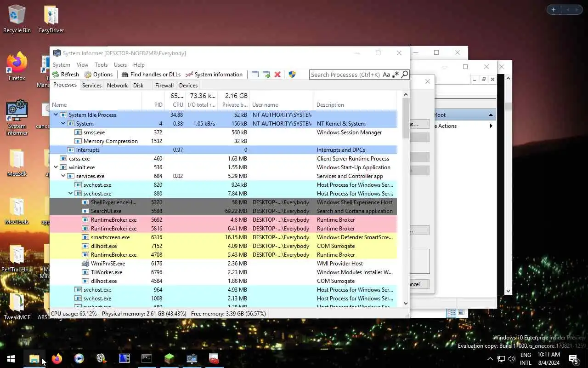
Task: Select the EasyDriver desktop folder
Action: point(51,19)
